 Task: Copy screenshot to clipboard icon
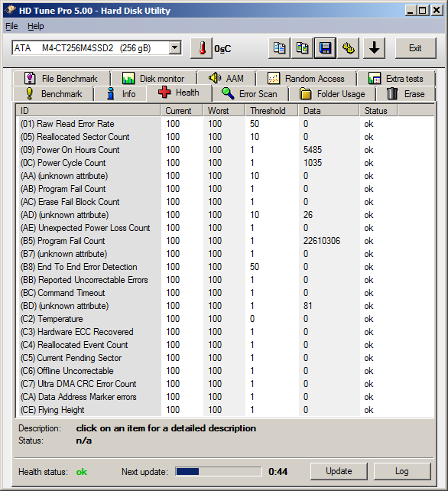point(302,48)
